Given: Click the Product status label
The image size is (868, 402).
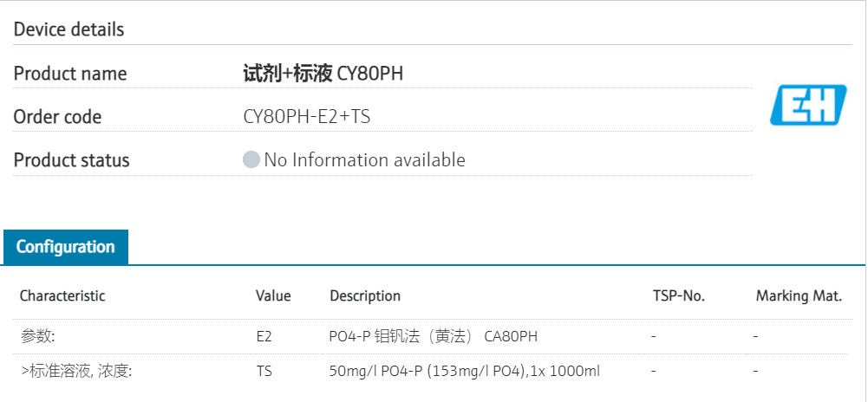Looking at the screenshot, I should pos(71,160).
